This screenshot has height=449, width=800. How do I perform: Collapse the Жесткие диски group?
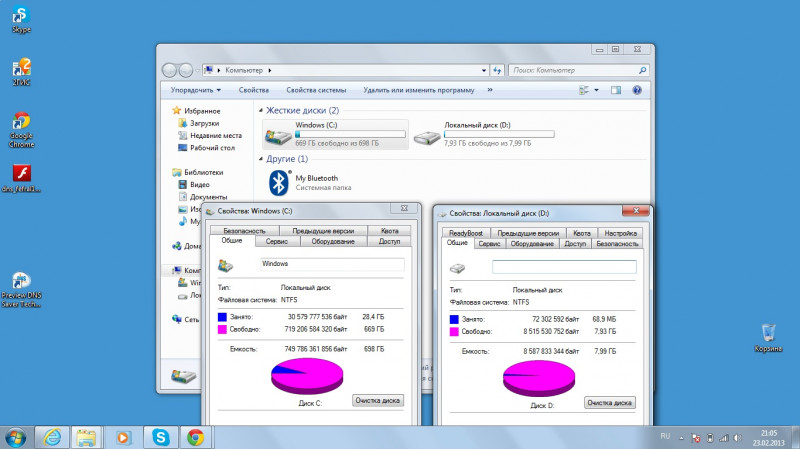pyautogui.click(x=261, y=110)
